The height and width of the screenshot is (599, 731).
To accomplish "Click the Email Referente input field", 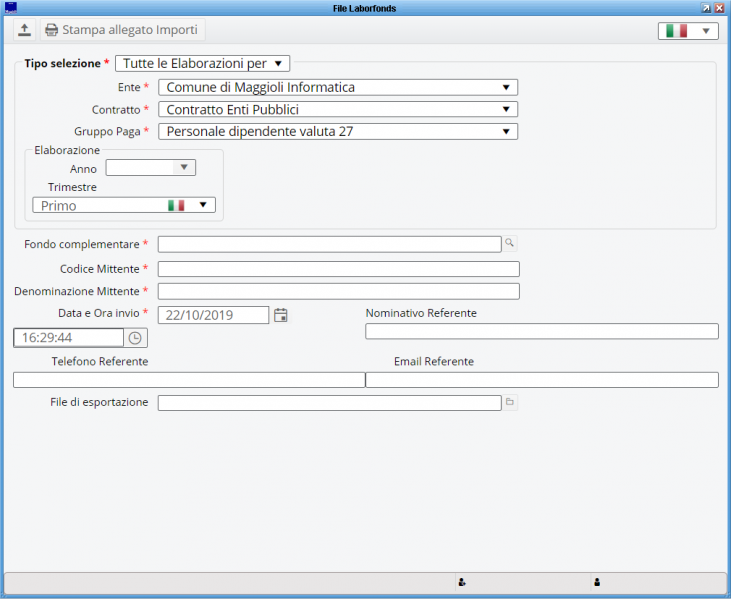I will (541, 380).
